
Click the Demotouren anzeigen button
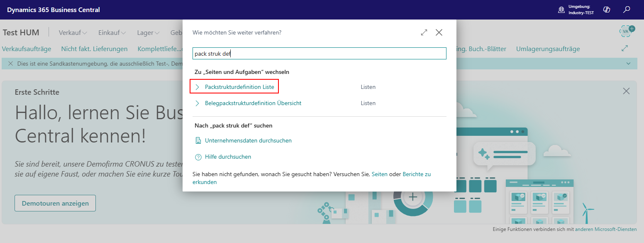[55, 203]
